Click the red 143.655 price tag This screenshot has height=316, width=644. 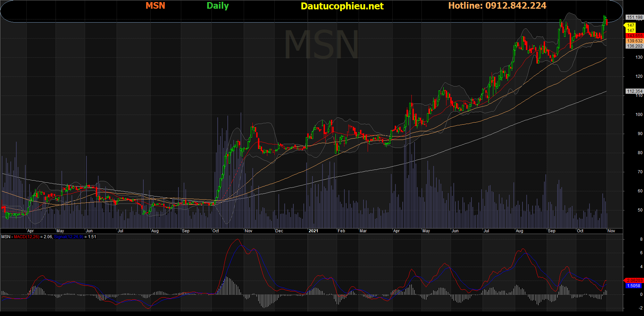point(635,36)
